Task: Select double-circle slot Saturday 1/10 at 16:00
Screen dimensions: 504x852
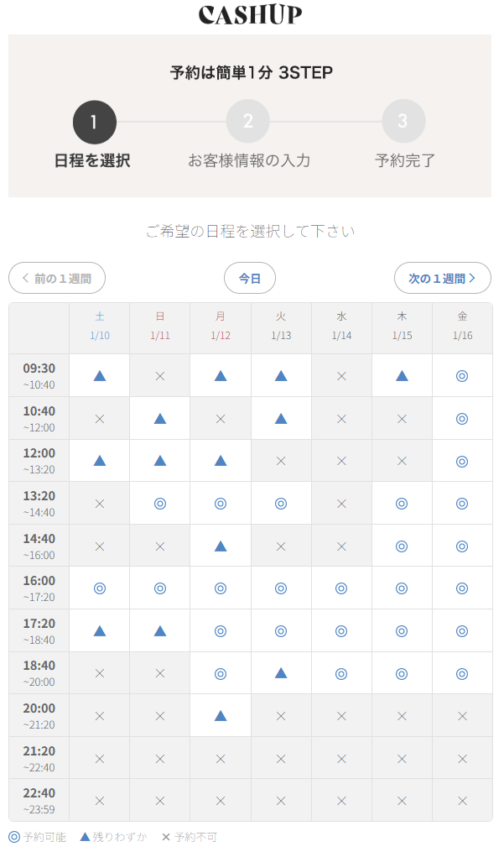Action: point(100,588)
